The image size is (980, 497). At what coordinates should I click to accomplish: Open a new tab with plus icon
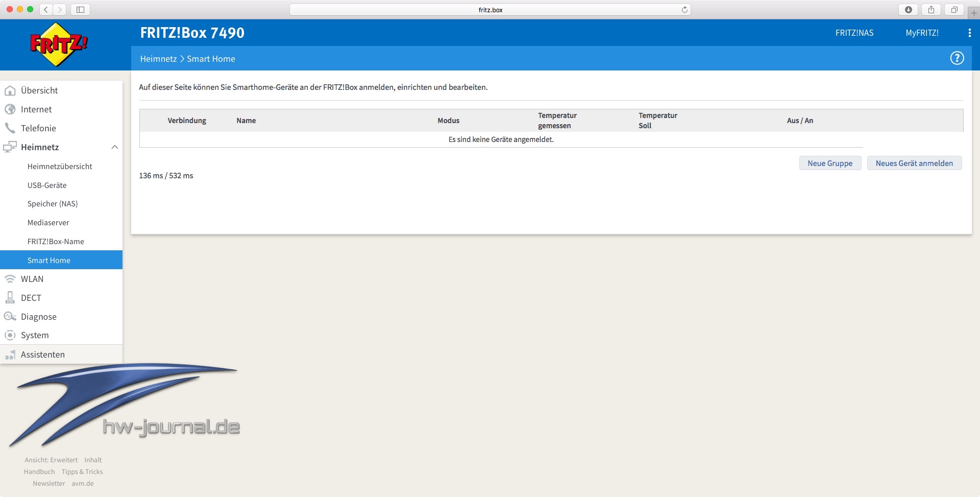click(x=974, y=12)
